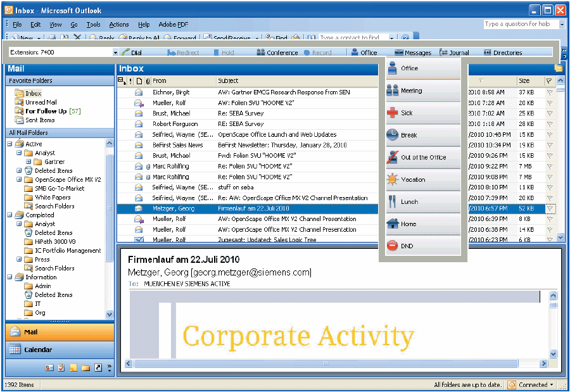Open the Actions menu
Image resolution: width=570 pixels, height=392 pixels.
click(119, 24)
